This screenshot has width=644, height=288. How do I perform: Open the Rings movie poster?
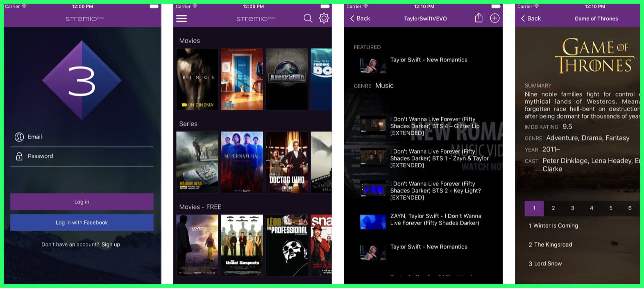point(197,79)
